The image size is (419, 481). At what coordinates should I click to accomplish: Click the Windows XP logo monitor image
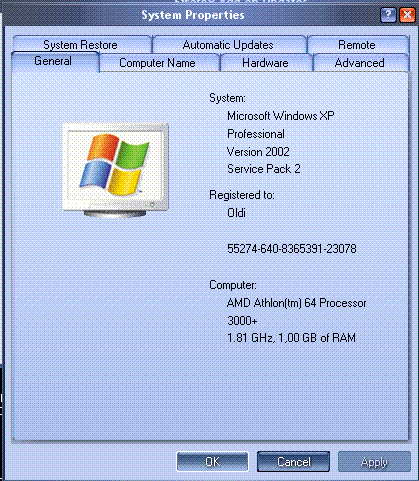(115, 170)
